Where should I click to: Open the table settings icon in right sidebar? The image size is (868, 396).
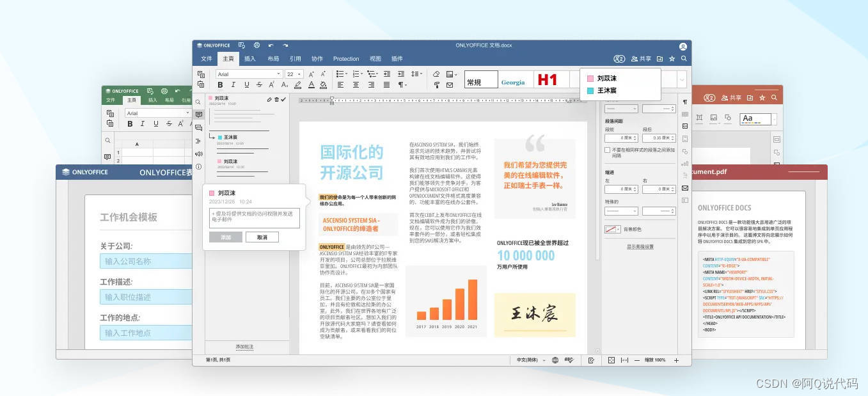click(x=685, y=114)
